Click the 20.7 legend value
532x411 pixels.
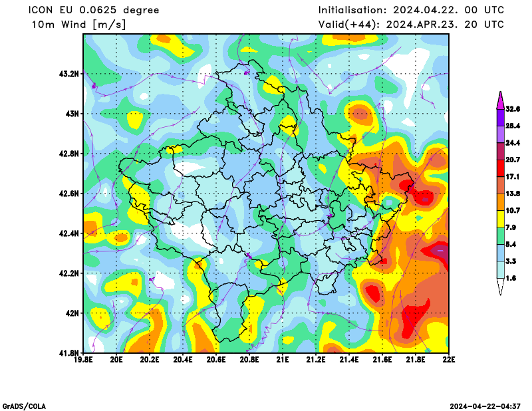click(x=513, y=160)
